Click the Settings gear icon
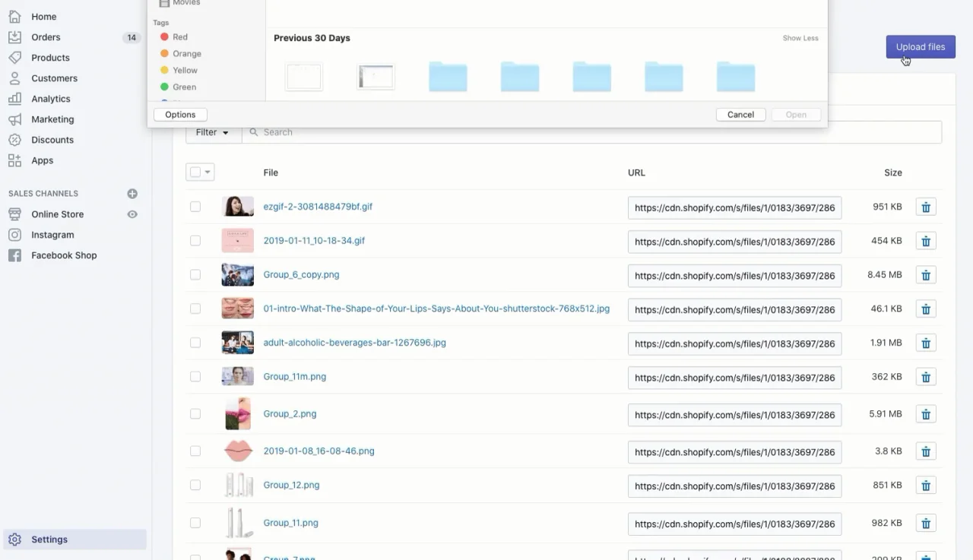Screen dimensions: 973x560 14,539
